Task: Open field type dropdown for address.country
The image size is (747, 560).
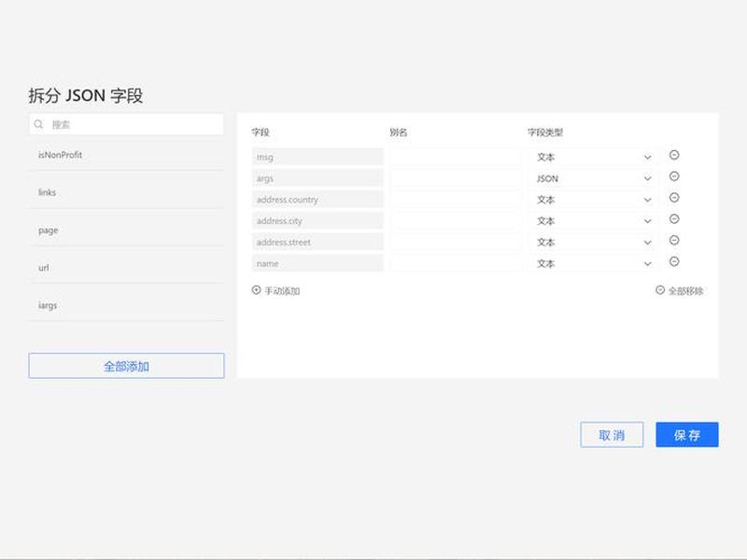Action: [592, 200]
